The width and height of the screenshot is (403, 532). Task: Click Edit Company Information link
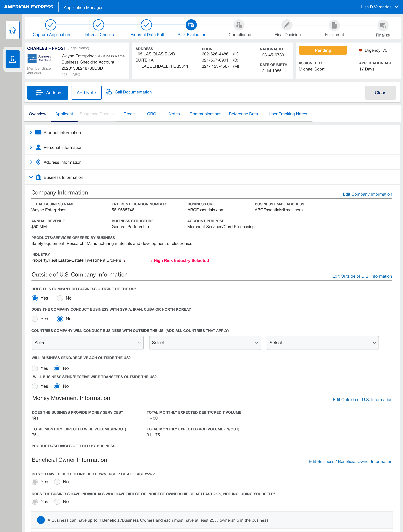pos(367,194)
